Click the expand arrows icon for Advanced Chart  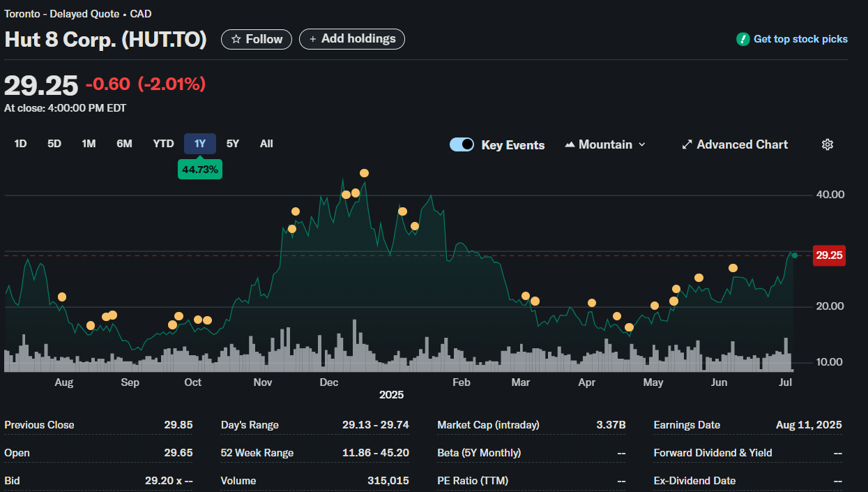pos(687,144)
